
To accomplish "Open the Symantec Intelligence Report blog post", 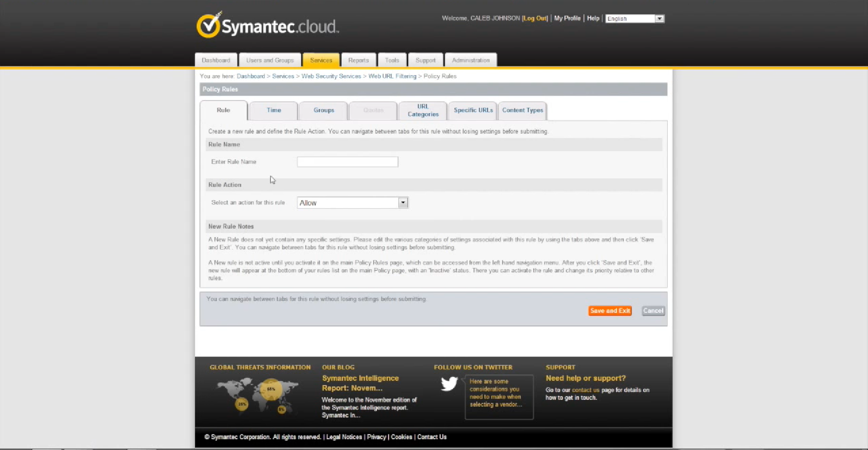I will click(x=360, y=383).
